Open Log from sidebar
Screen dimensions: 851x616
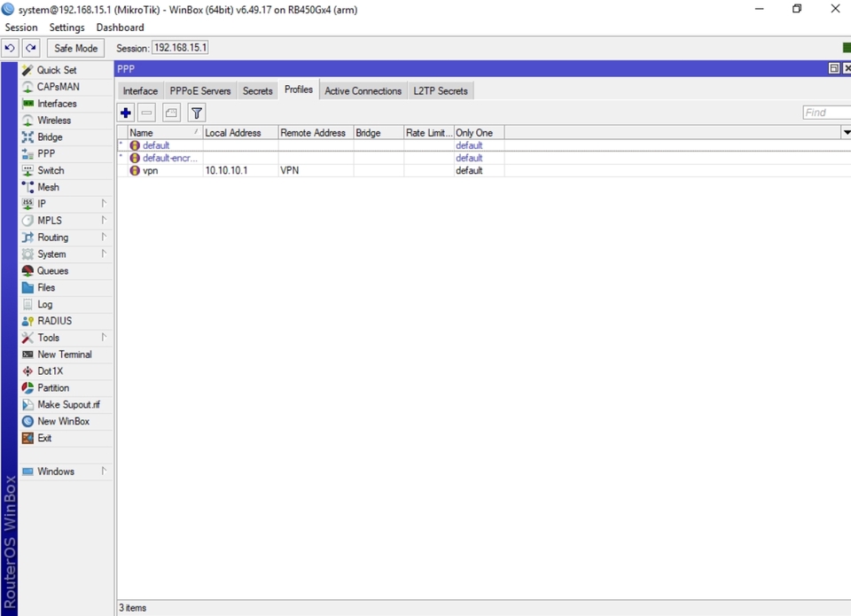tap(66, 305)
